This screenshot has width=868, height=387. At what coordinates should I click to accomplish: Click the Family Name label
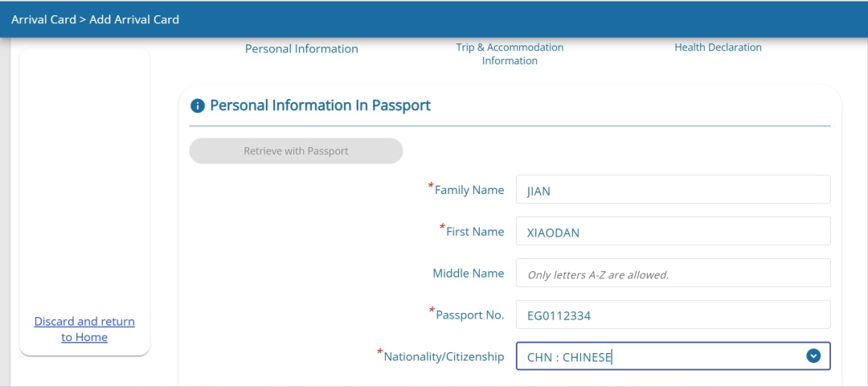tap(469, 190)
